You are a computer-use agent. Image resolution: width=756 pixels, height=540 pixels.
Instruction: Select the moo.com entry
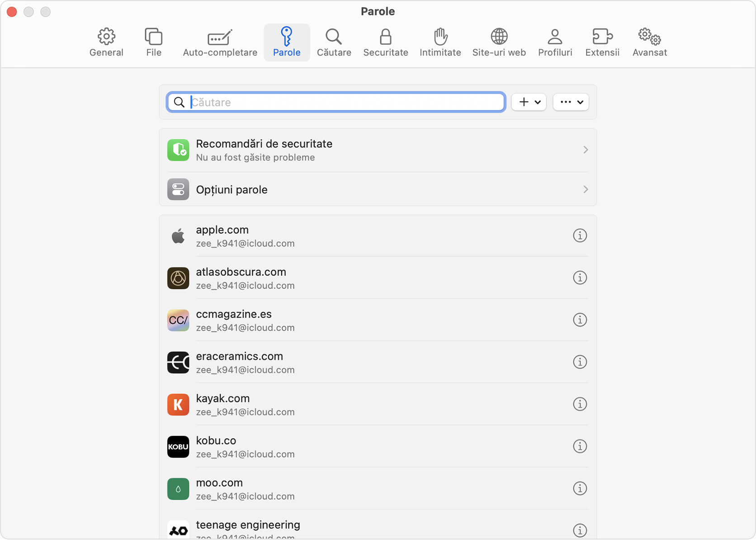(x=378, y=489)
